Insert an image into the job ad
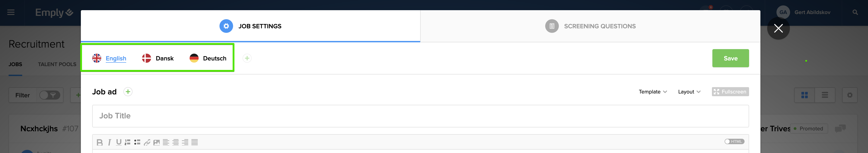 (156, 143)
